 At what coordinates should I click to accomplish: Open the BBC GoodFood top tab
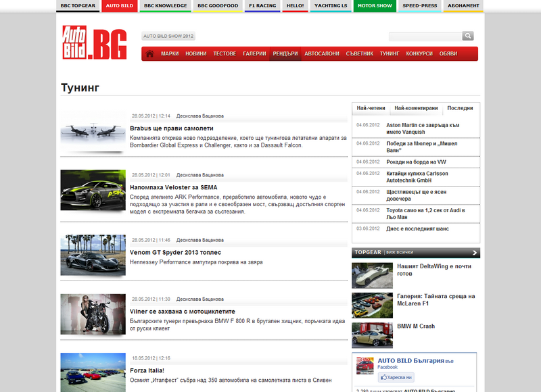[x=218, y=6]
